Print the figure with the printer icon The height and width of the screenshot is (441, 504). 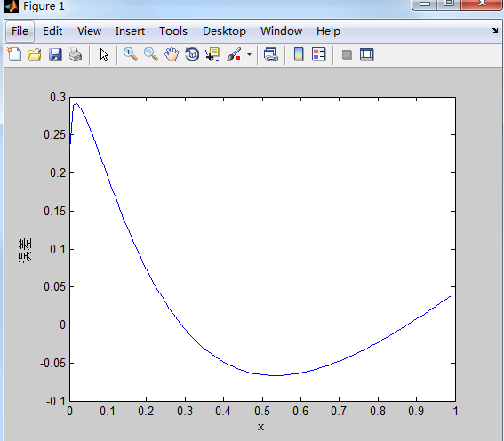pyautogui.click(x=76, y=54)
